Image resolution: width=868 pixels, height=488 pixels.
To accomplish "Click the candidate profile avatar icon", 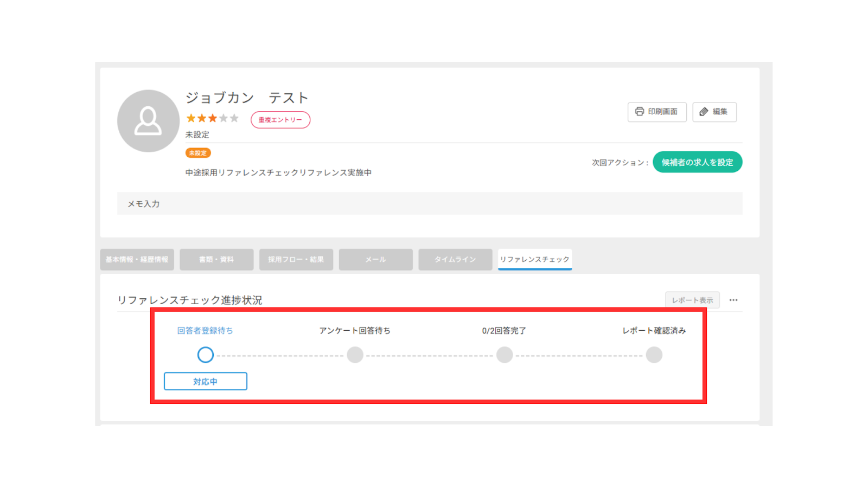I will coord(148,121).
